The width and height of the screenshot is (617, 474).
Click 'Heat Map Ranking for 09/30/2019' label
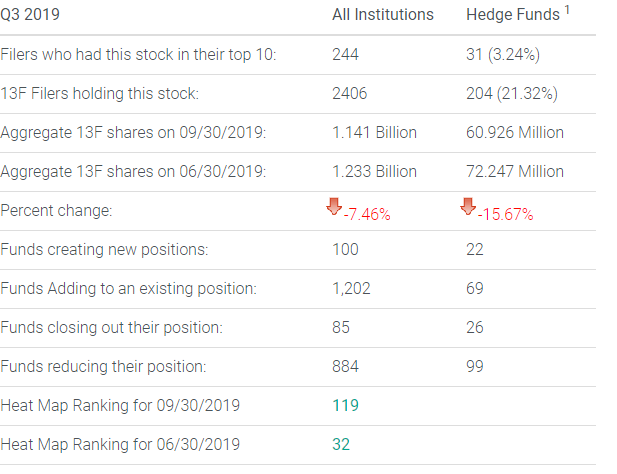point(120,405)
